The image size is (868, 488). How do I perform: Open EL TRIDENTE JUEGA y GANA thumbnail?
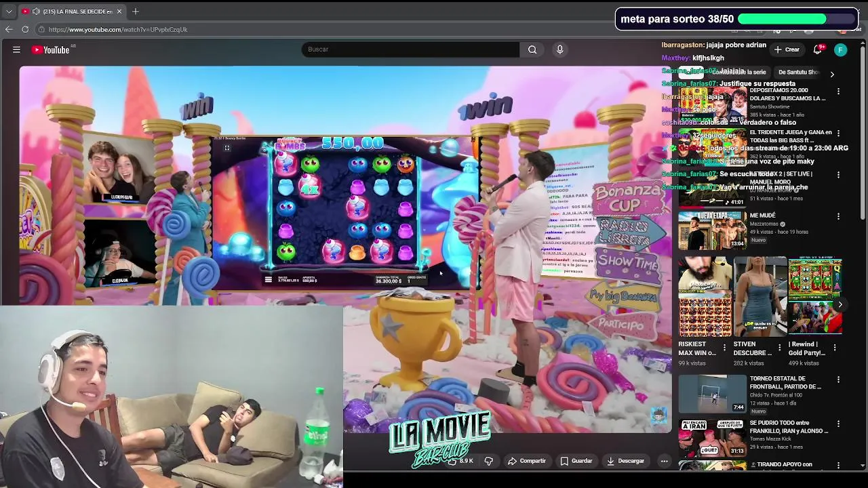pos(712,146)
